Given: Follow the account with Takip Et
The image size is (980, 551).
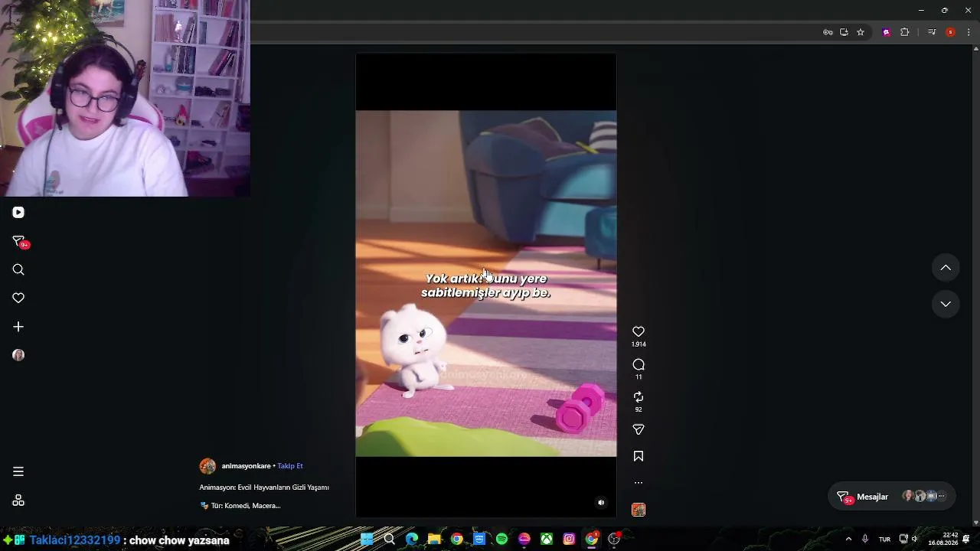Looking at the screenshot, I should (x=290, y=466).
